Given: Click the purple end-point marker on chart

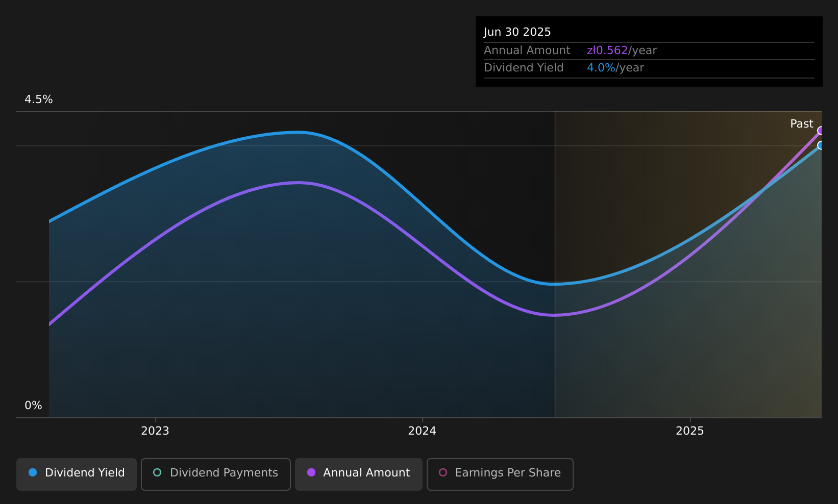Looking at the screenshot, I should [x=821, y=131].
